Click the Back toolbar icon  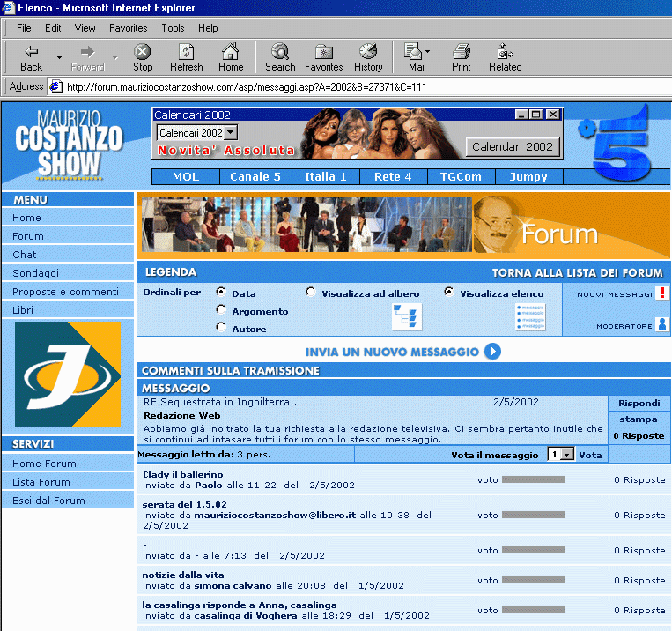[32, 52]
